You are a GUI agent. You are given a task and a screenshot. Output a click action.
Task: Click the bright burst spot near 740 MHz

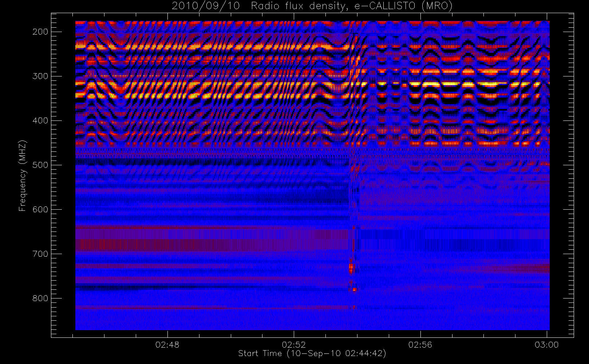(x=352, y=269)
